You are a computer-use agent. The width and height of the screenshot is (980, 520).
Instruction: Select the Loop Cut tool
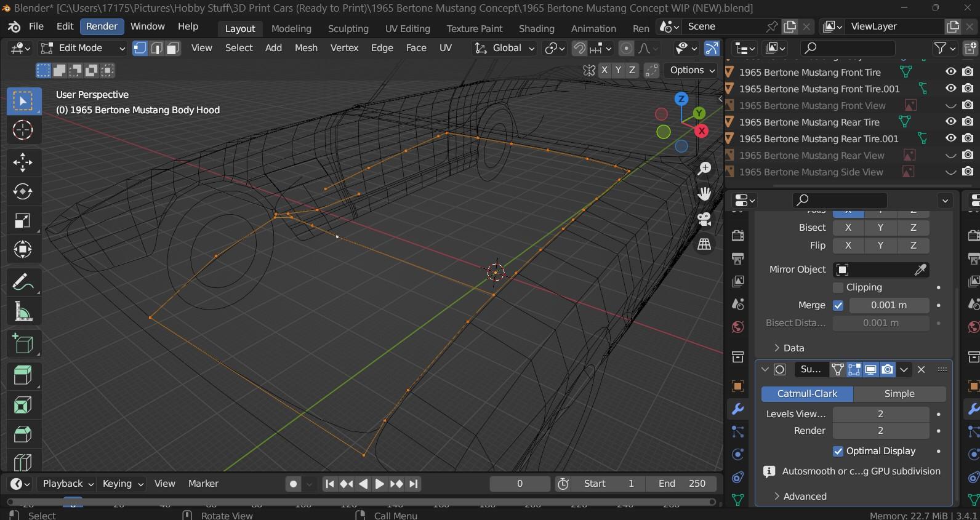pos(23,462)
